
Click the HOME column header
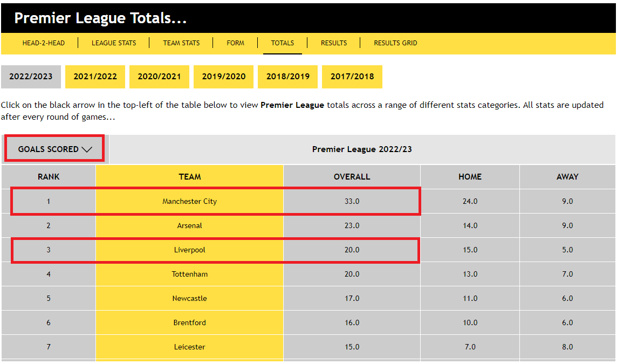point(469,176)
